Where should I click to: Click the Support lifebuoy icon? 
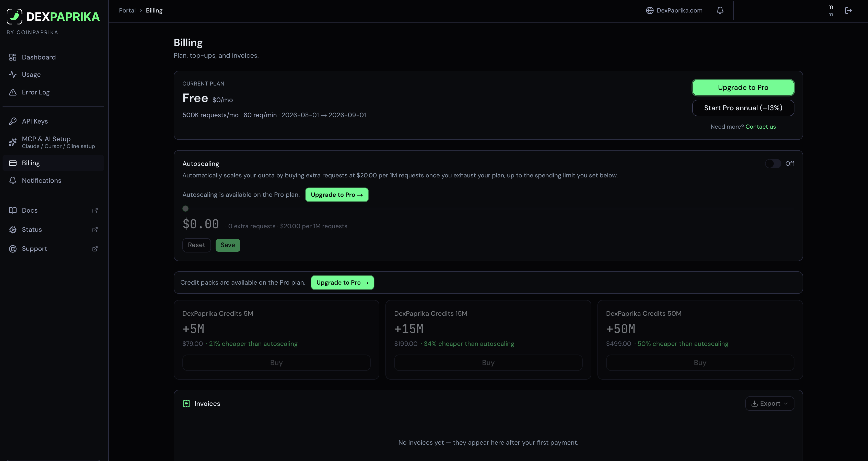click(13, 249)
